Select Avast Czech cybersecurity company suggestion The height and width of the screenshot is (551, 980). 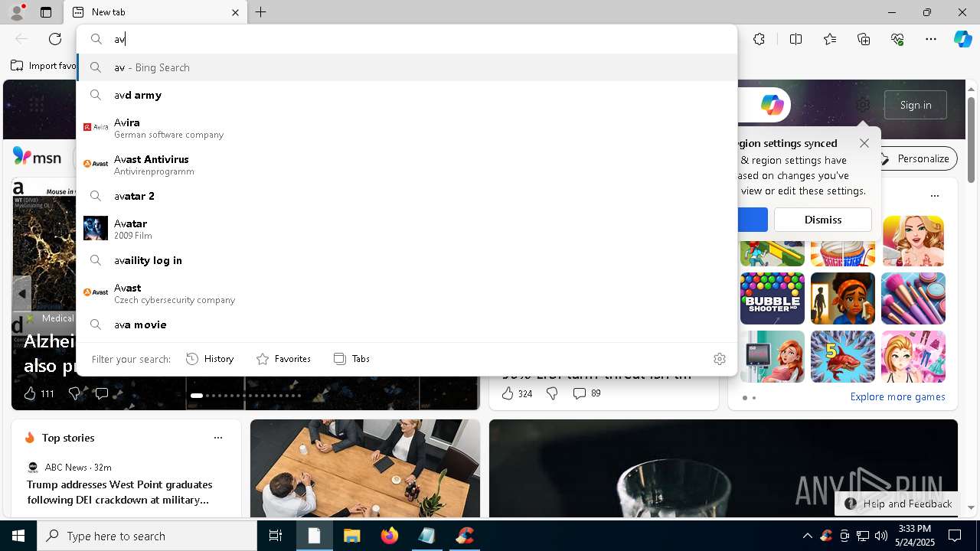coord(407,293)
